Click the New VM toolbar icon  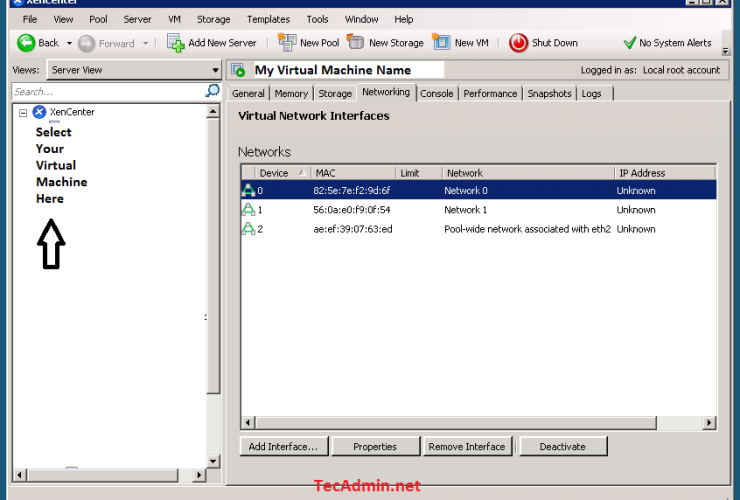click(x=441, y=43)
